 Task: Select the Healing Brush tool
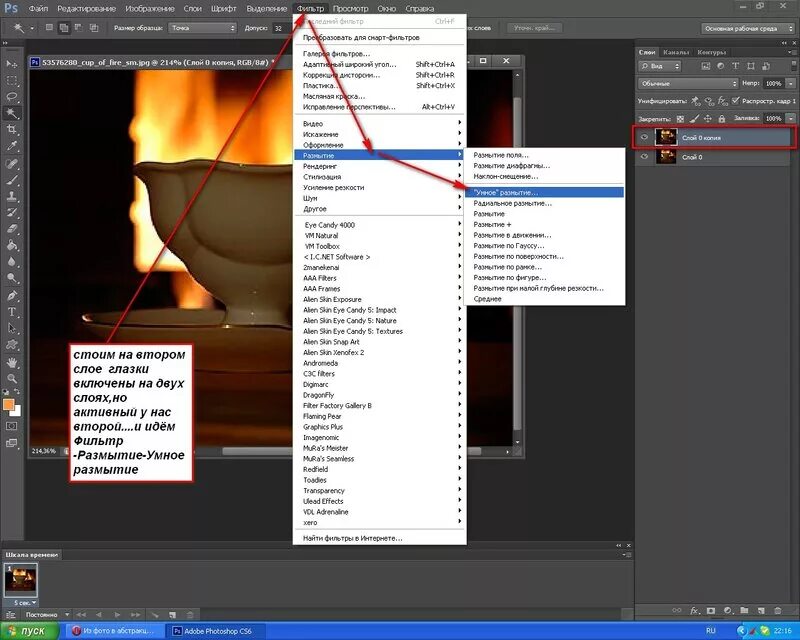pos(12,164)
